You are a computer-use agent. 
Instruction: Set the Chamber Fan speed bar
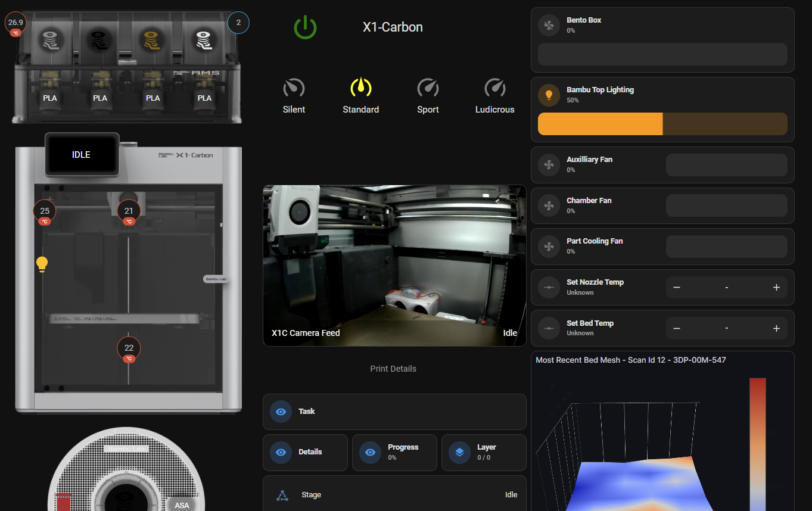point(726,205)
